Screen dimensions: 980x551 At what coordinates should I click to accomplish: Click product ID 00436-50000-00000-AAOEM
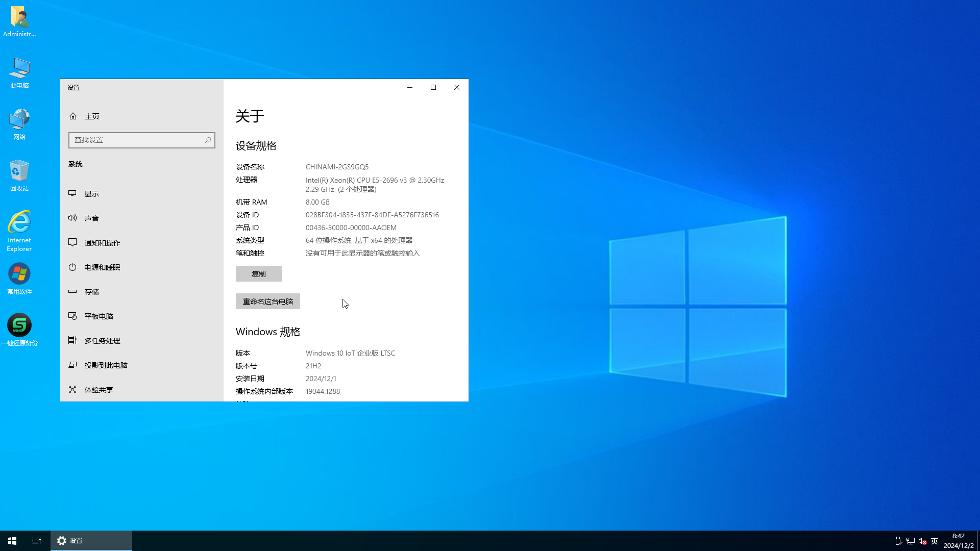[351, 228]
